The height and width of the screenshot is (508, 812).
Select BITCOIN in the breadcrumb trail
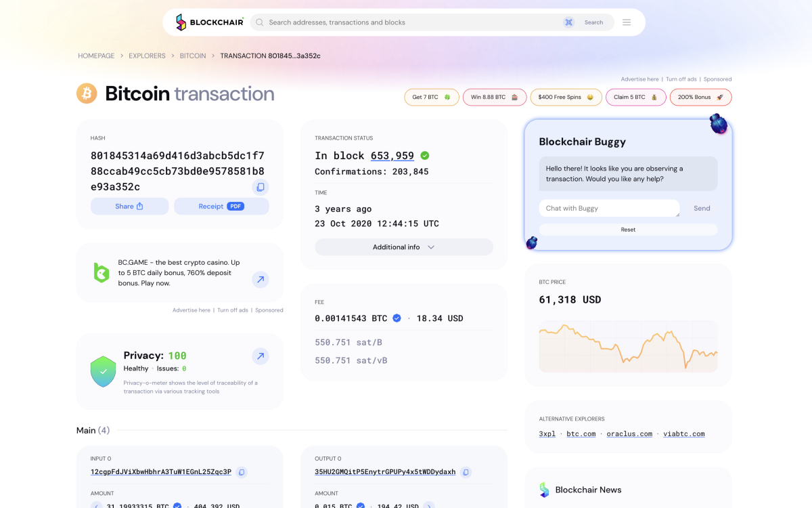(193, 56)
